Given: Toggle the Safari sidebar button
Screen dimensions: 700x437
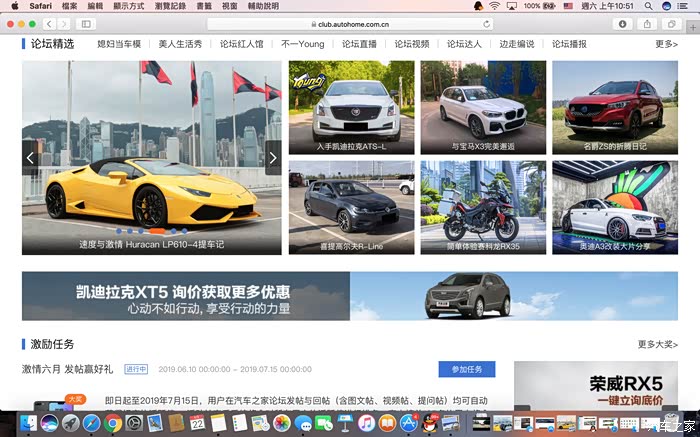Looking at the screenshot, I should click(x=87, y=23).
